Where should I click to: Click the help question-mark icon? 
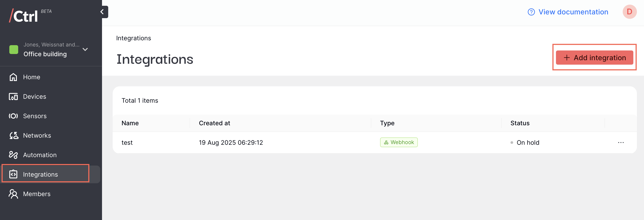[531, 12]
